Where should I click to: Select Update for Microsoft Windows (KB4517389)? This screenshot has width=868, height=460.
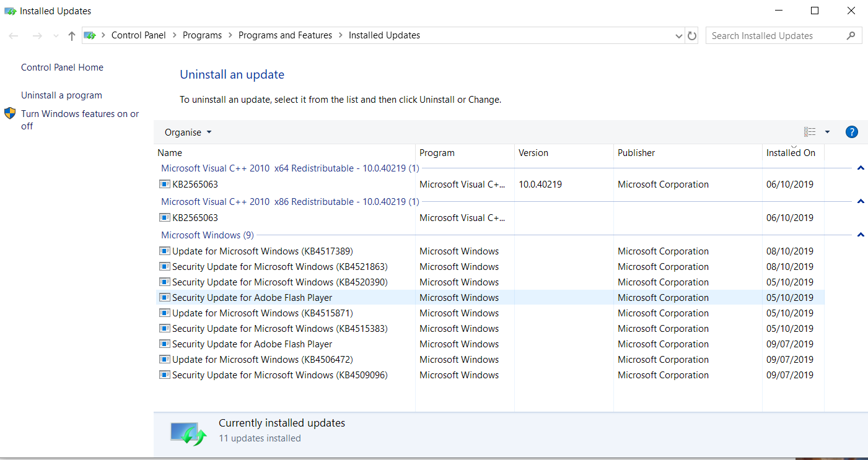coord(263,251)
